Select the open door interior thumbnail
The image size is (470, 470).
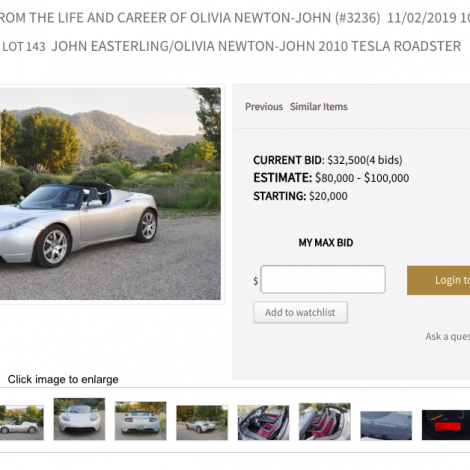325,421
